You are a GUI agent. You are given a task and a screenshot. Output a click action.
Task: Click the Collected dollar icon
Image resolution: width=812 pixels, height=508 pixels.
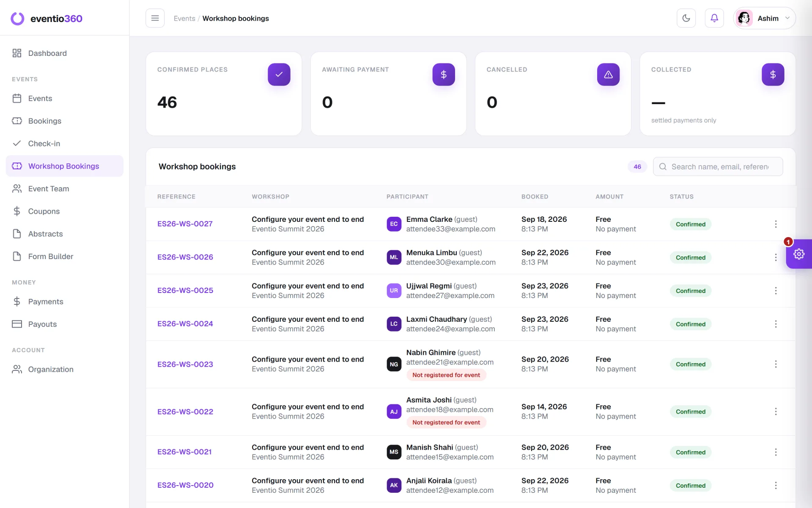(773, 75)
